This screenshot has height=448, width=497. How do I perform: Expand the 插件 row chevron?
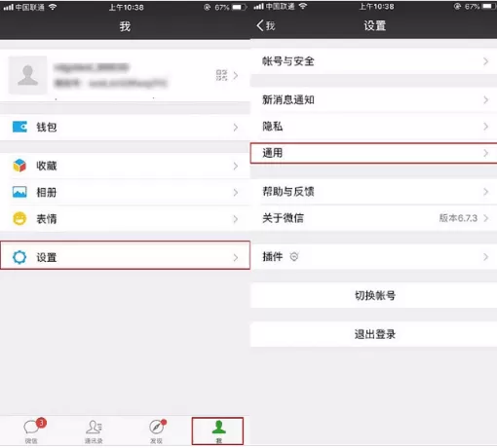coord(485,257)
